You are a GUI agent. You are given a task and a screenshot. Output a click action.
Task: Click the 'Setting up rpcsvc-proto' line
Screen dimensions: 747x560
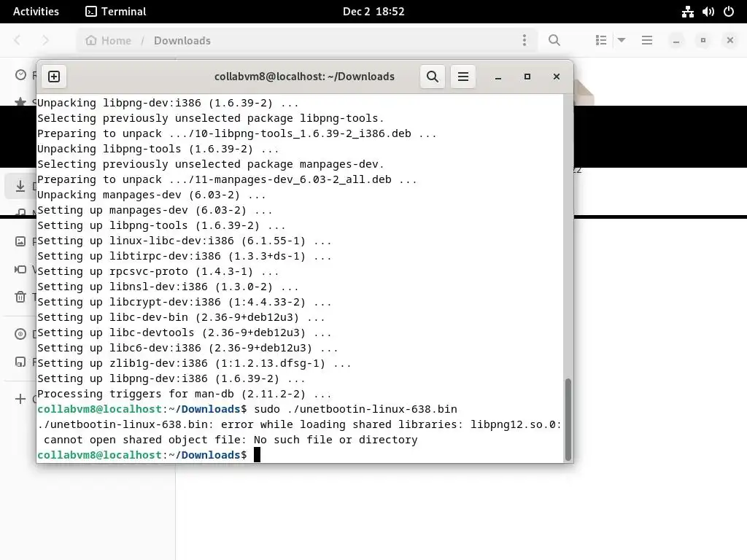[158, 271]
